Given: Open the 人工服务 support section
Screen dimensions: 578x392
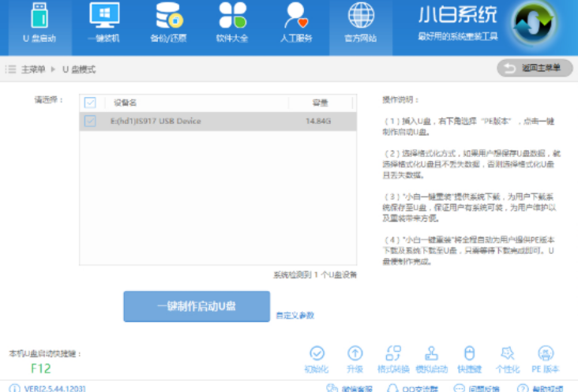Looking at the screenshot, I should click(296, 24).
